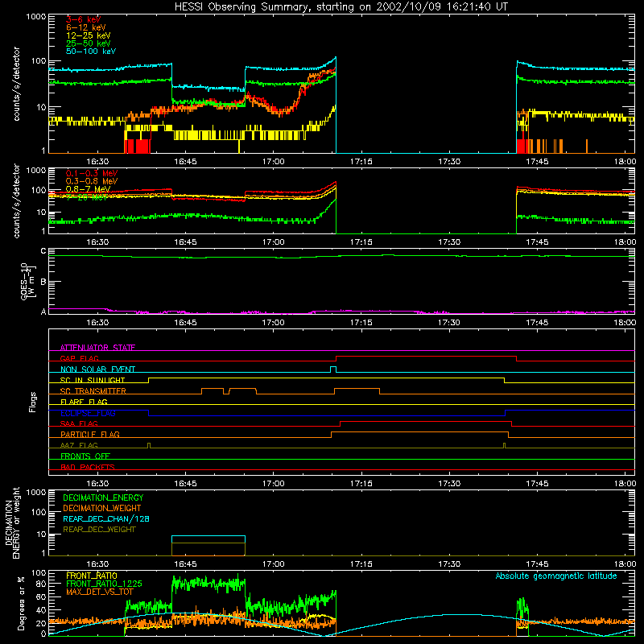This screenshot has height=644, width=644.
Task: Select the PARTICLE_FLAG label
Action: tap(90, 434)
